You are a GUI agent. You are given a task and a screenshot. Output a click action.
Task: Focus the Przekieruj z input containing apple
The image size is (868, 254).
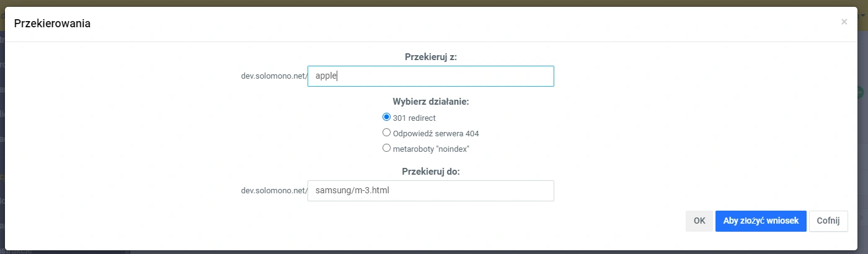click(430, 76)
